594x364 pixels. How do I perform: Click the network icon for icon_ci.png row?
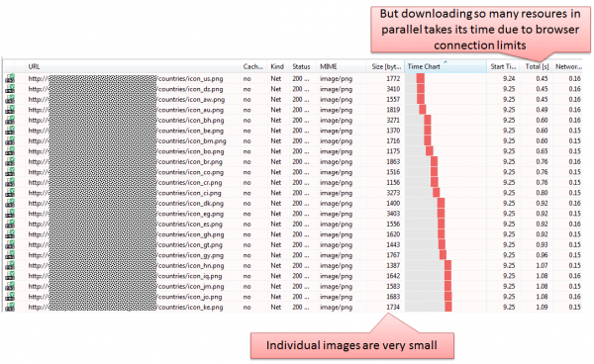click(x=10, y=193)
